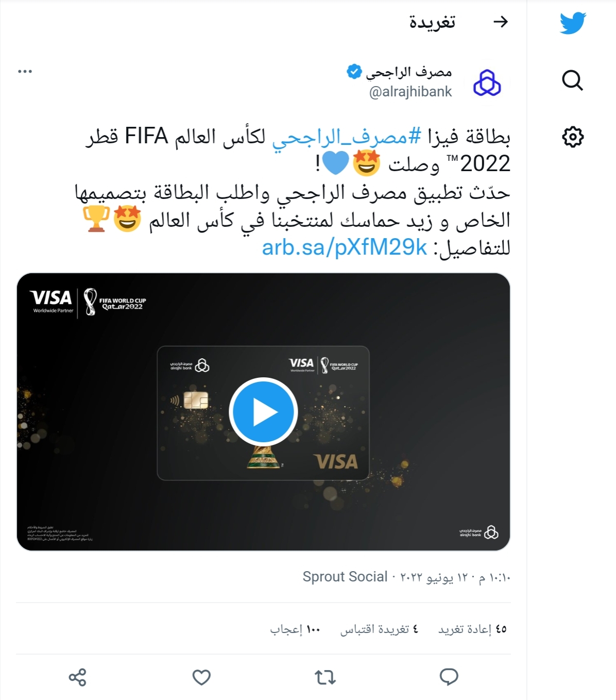The image size is (616, 700).
Task: Click the Sprout Social source label
Action: 345,577
